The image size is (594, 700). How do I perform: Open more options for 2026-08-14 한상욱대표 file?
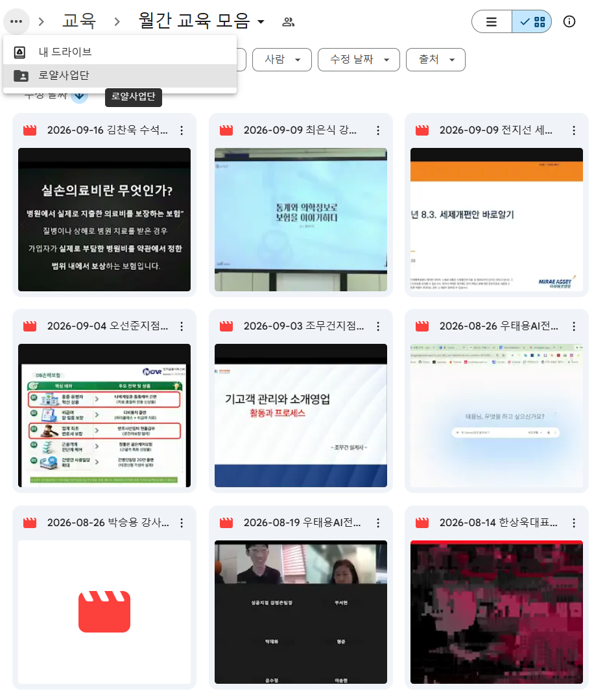click(x=574, y=523)
